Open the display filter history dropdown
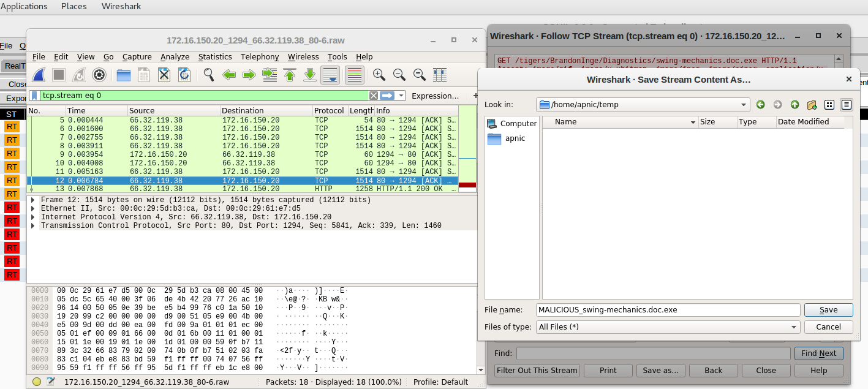Screen dimensions: 868x389 click(x=401, y=96)
